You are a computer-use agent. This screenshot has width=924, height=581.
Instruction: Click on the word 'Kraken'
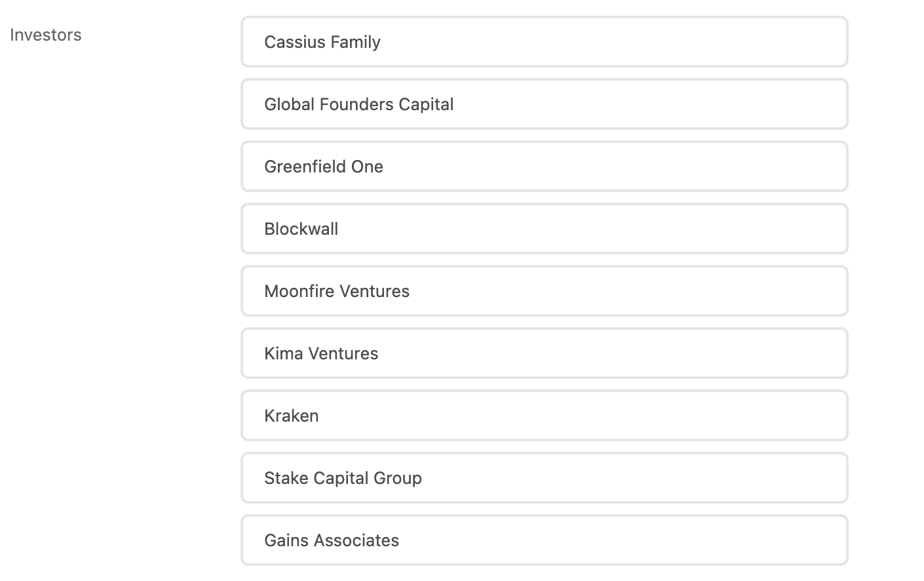tap(292, 416)
